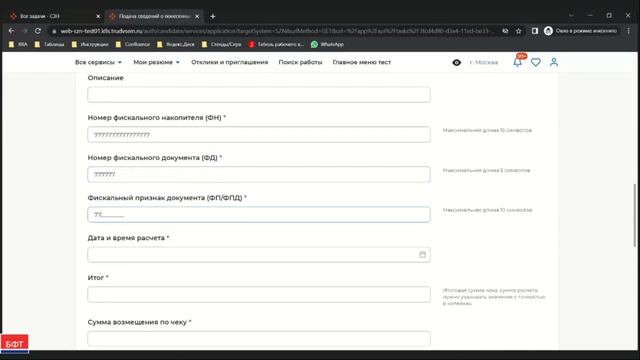Click the Итог input field

(x=259, y=294)
